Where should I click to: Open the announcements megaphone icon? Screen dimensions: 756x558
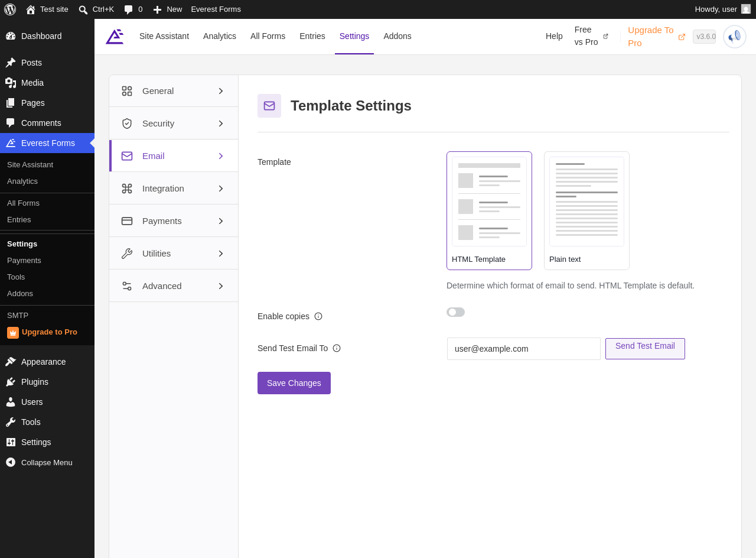pyautogui.click(x=735, y=37)
